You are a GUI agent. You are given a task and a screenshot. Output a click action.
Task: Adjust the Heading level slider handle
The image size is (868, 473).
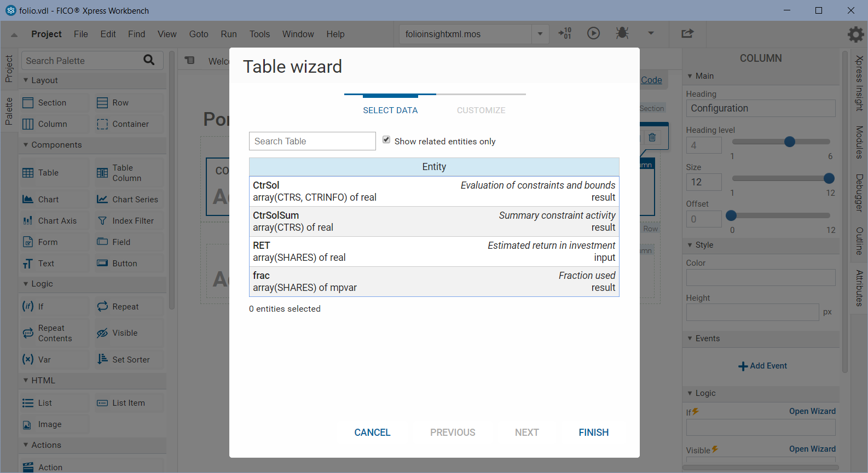[x=789, y=142]
